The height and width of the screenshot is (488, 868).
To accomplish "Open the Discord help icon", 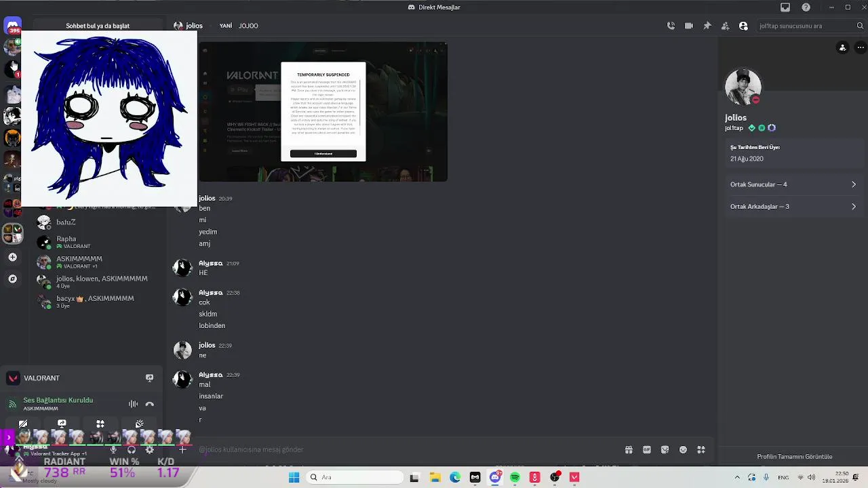I will point(806,7).
